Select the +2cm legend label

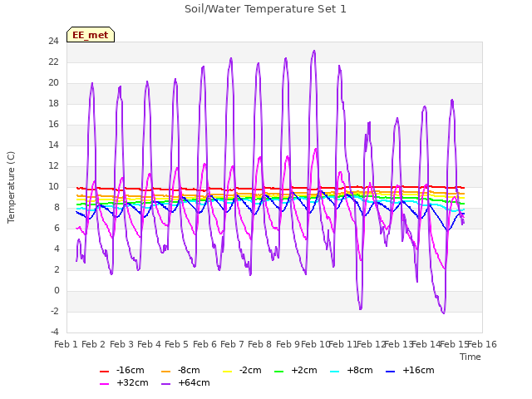pyautogui.click(x=304, y=370)
